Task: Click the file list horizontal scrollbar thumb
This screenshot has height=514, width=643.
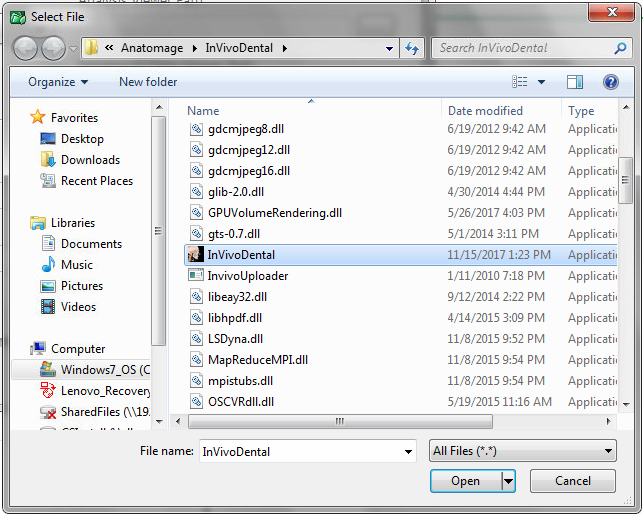Action: pyautogui.click(x=340, y=421)
